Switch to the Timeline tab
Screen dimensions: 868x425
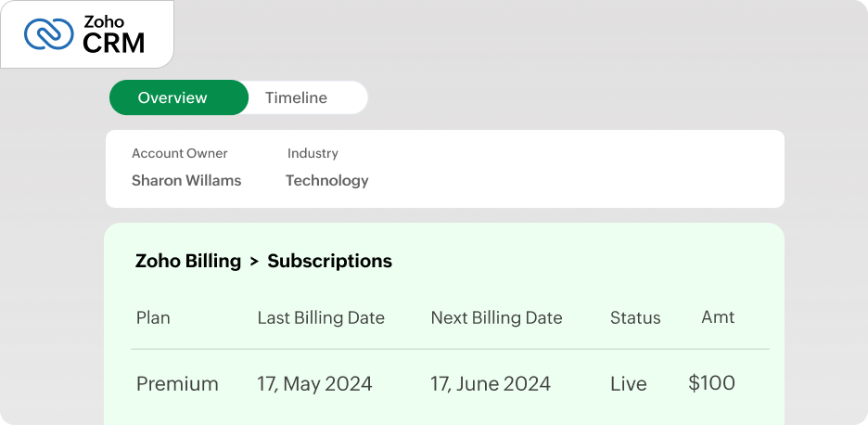point(296,97)
